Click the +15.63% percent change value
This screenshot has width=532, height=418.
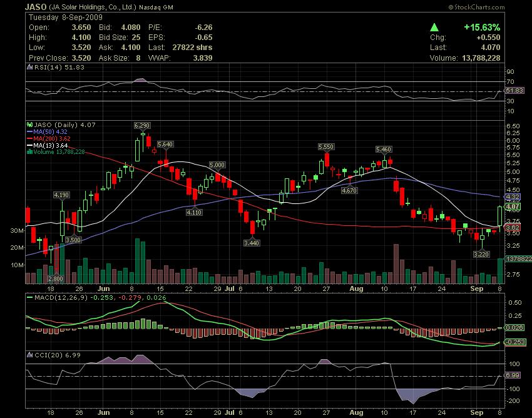tap(482, 28)
